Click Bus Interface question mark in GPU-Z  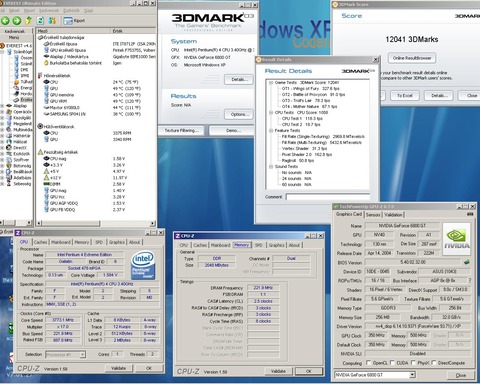tap(470, 280)
